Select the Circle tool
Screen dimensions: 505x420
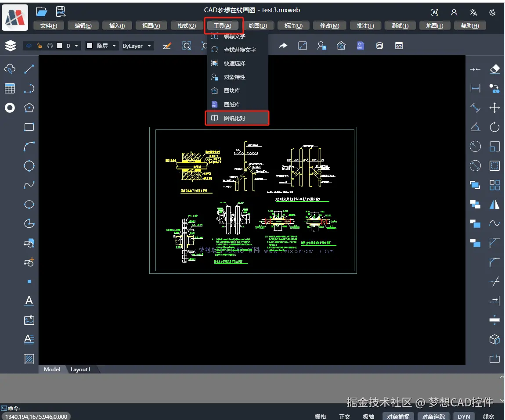click(29, 166)
